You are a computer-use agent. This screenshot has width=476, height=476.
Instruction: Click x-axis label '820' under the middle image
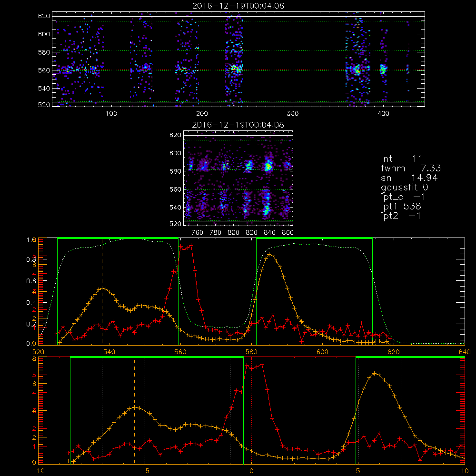coord(251,233)
